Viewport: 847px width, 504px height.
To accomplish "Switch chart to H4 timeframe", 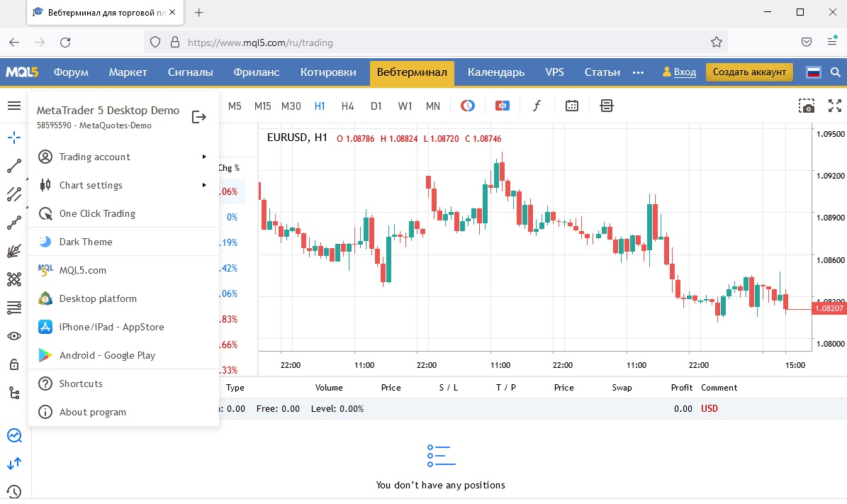I will 347,106.
